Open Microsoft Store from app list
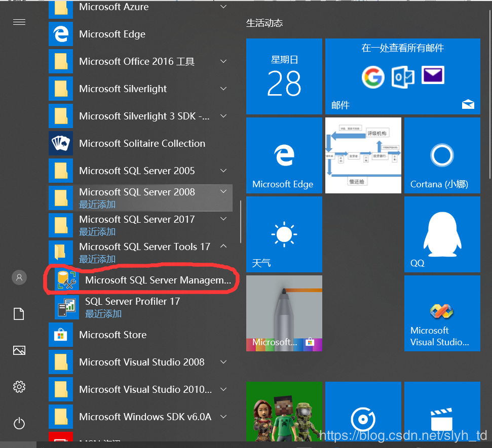 [x=112, y=335]
